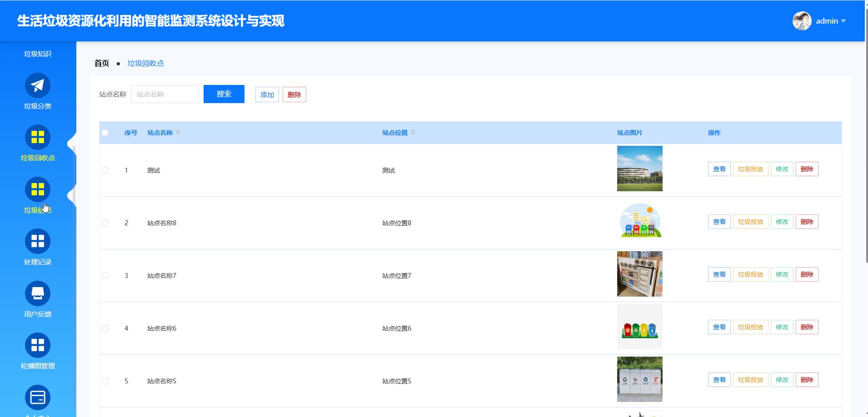Viewport: 868px width, 417px height.
Task: Sort table by 站点名称 column arrows
Action: pyautogui.click(x=178, y=133)
